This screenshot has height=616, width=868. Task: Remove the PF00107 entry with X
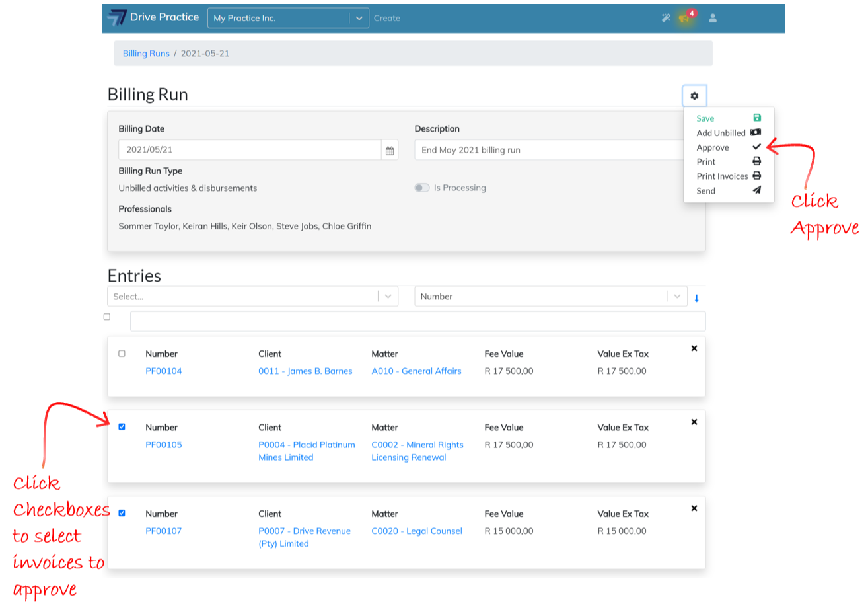[694, 508]
